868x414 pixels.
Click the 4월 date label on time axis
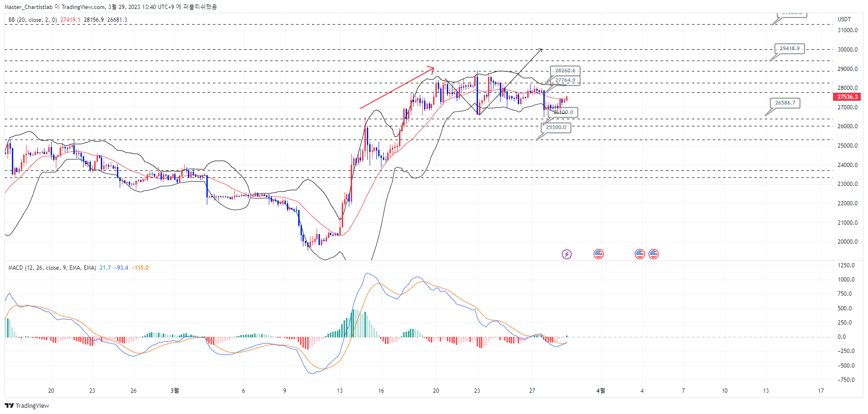[x=601, y=391]
